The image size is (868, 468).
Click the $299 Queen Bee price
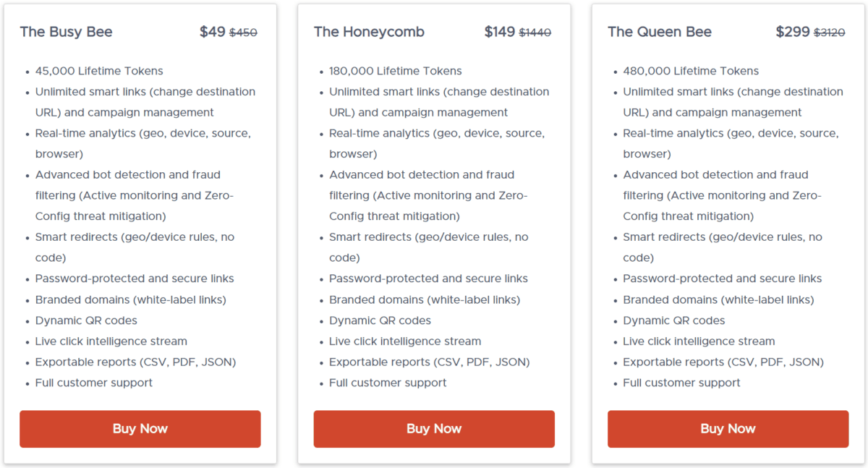tap(793, 32)
